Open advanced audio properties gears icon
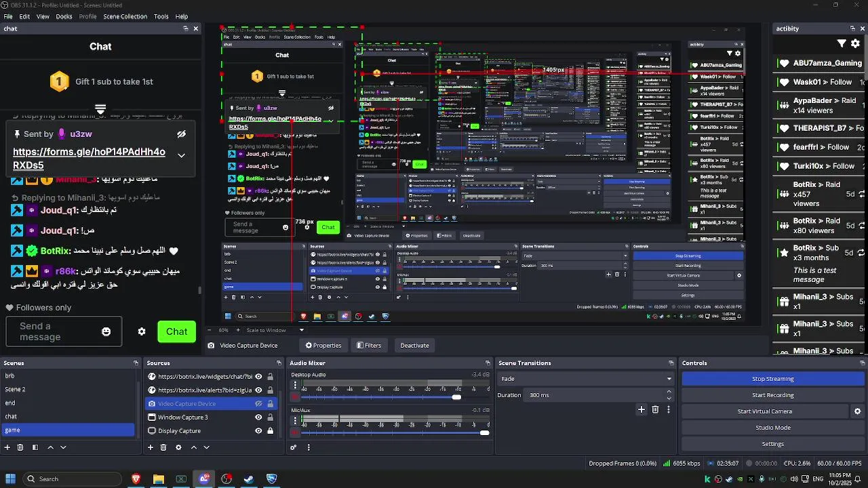This screenshot has height=488, width=868. tap(294, 447)
